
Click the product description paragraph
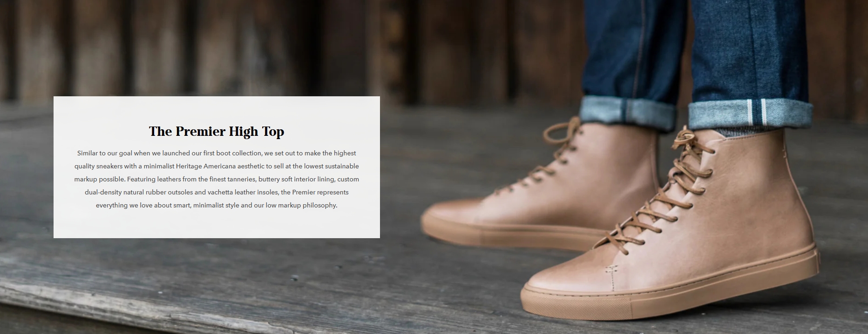217,179
